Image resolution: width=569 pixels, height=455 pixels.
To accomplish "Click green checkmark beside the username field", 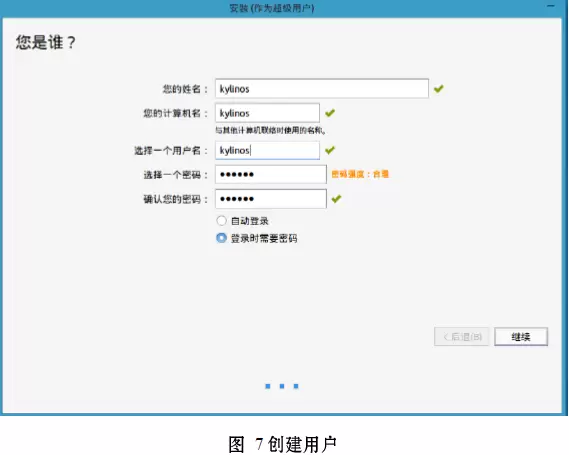I will (x=330, y=150).
